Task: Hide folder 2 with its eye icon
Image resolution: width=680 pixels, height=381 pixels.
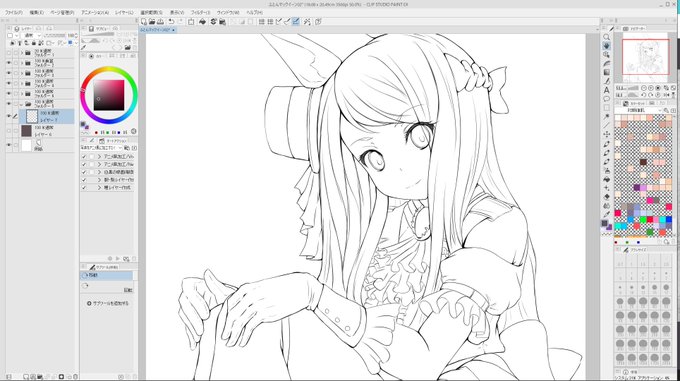Action: tap(9, 63)
